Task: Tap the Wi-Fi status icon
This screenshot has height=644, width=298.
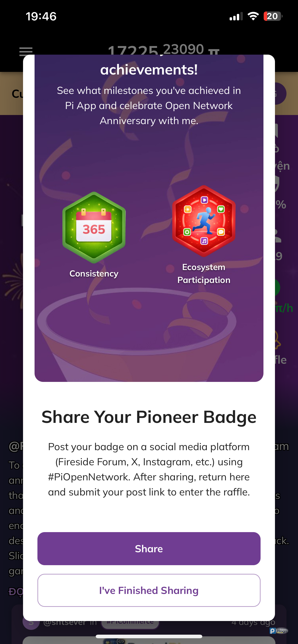Action: click(x=253, y=16)
